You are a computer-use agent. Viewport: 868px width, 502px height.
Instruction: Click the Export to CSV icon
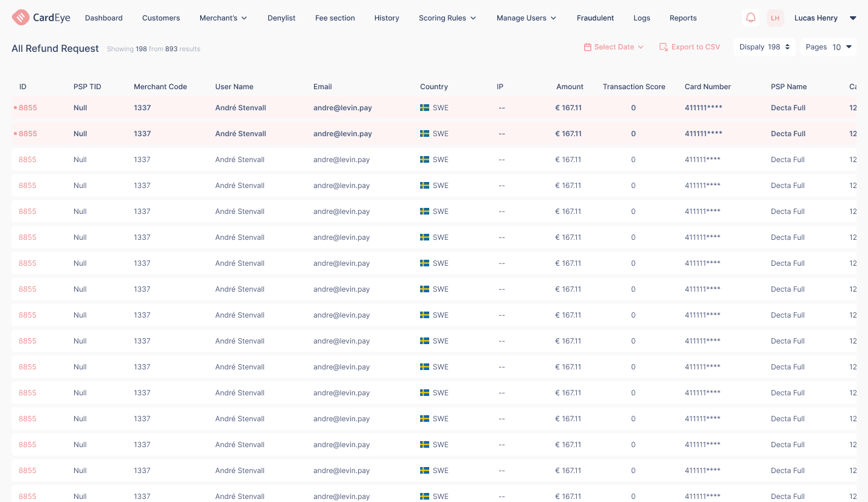click(664, 47)
